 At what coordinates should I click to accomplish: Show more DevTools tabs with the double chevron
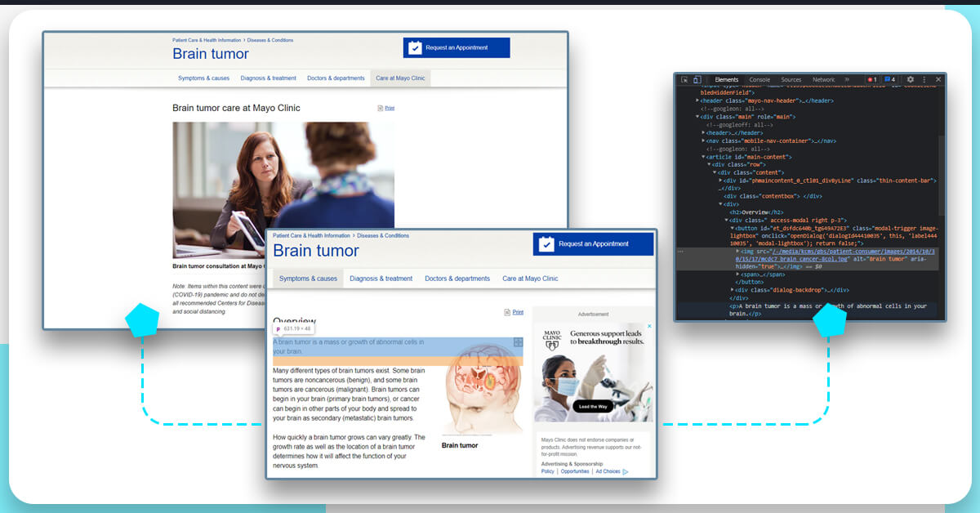[847, 79]
